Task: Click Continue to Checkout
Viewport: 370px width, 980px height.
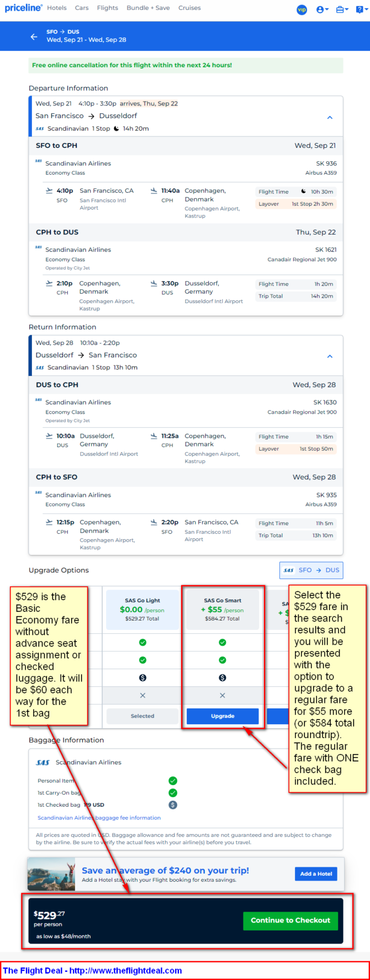Action: point(290,920)
